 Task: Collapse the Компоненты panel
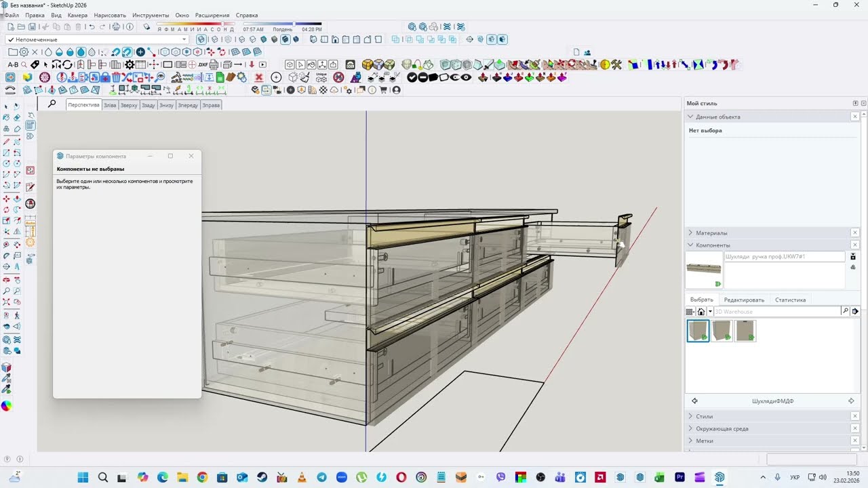click(690, 245)
